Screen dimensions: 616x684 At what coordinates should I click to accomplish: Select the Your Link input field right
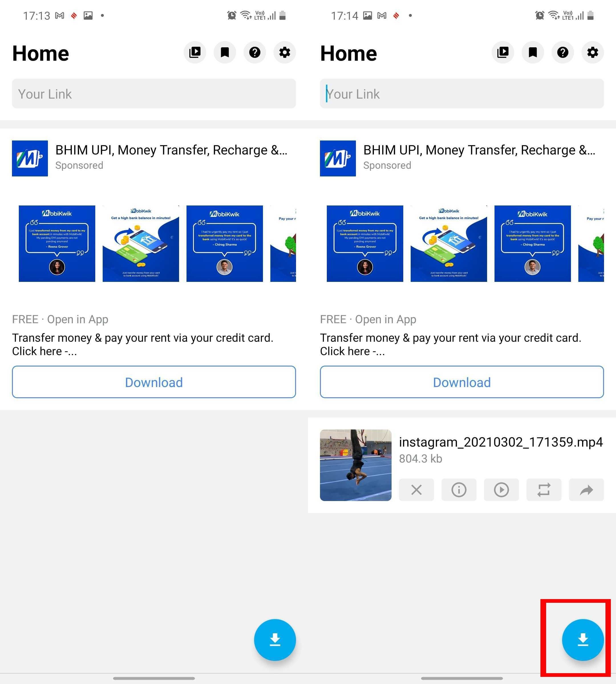462,93
